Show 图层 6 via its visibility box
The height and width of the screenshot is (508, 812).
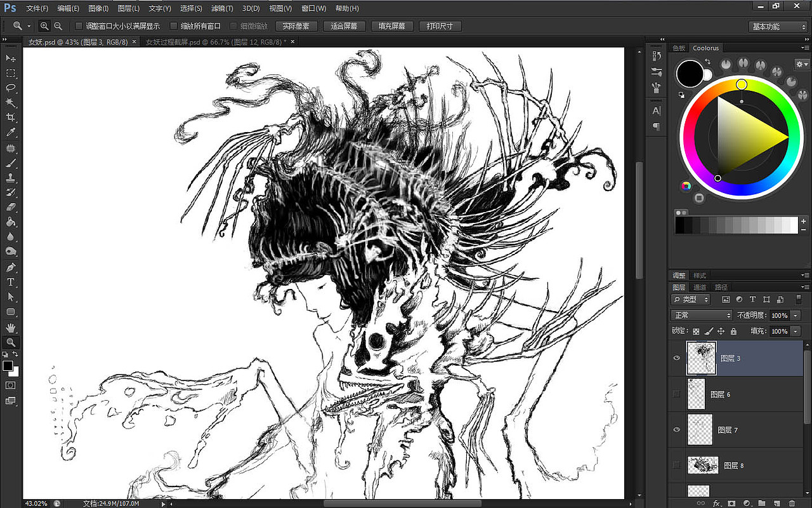point(676,394)
